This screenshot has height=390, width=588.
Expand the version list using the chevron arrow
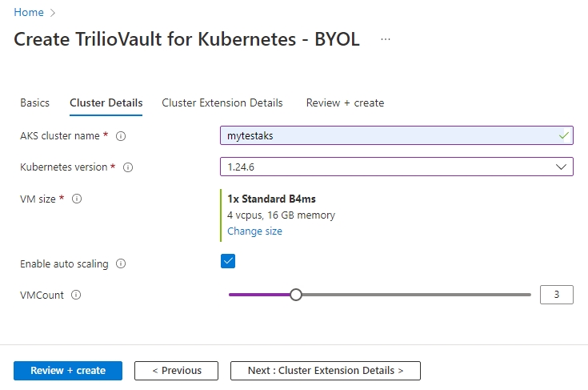point(561,167)
